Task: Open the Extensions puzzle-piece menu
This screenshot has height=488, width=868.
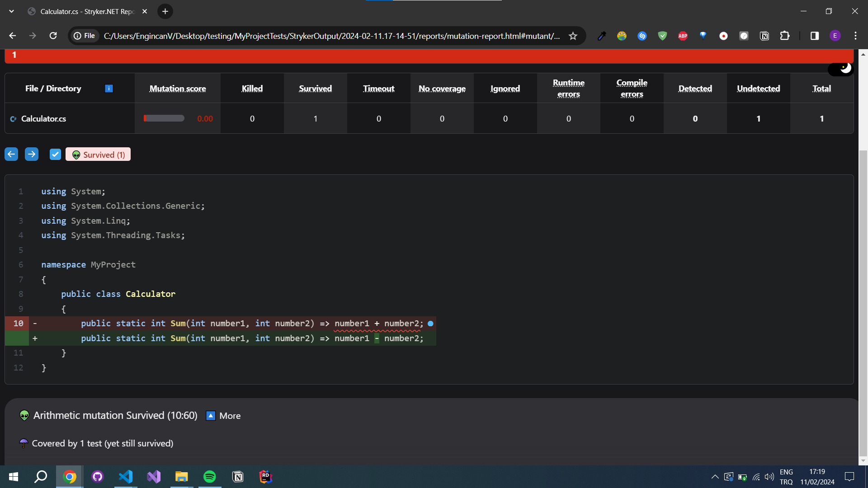Action: pos(785,36)
